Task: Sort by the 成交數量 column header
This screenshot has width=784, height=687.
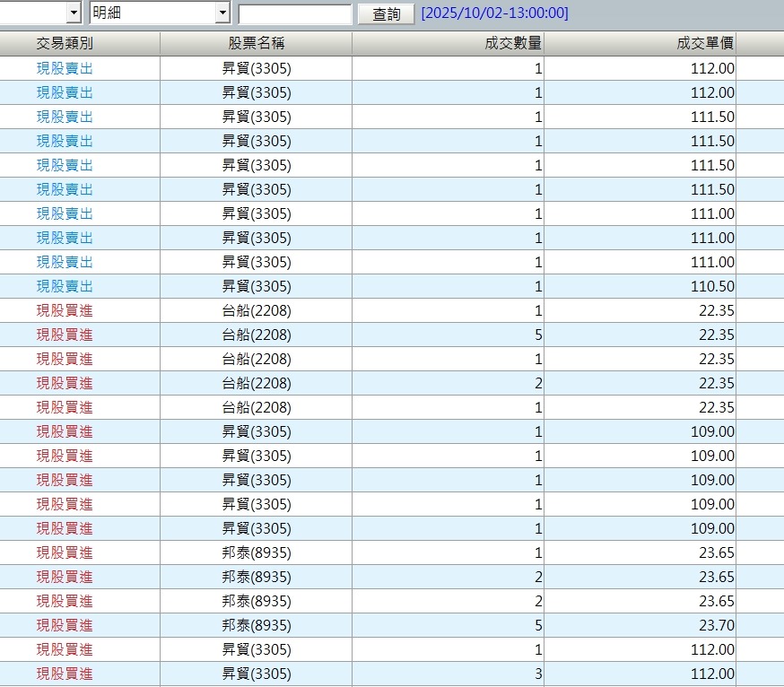Action: click(512, 43)
